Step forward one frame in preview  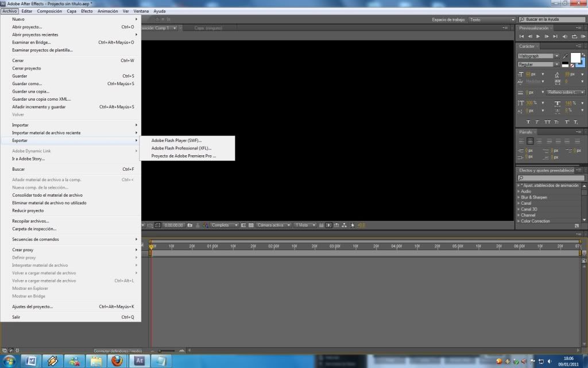[x=547, y=36]
